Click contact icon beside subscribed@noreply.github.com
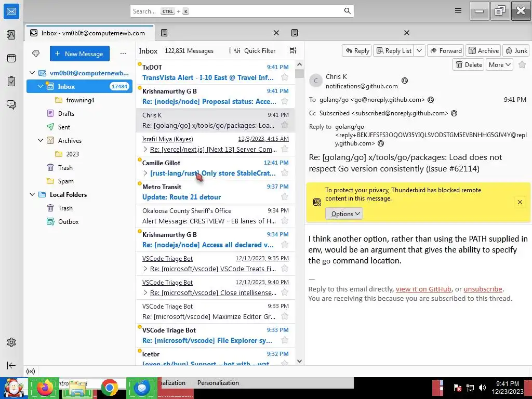Image resolution: width=532 pixels, height=399 pixels. (454, 113)
